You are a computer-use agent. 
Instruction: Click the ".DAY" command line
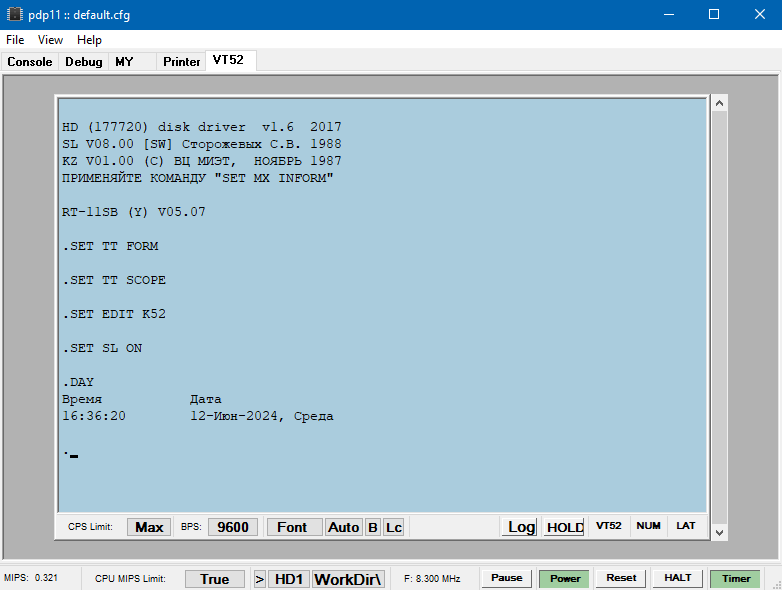(x=78, y=382)
